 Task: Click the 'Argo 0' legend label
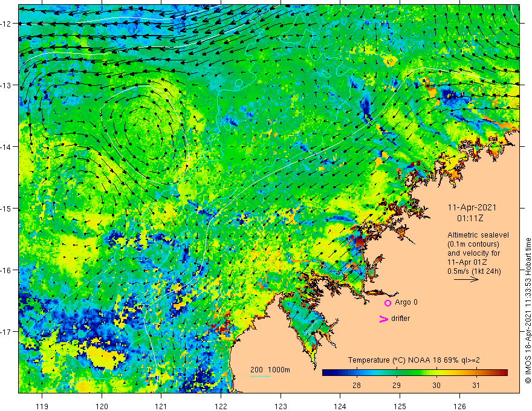pyautogui.click(x=406, y=302)
